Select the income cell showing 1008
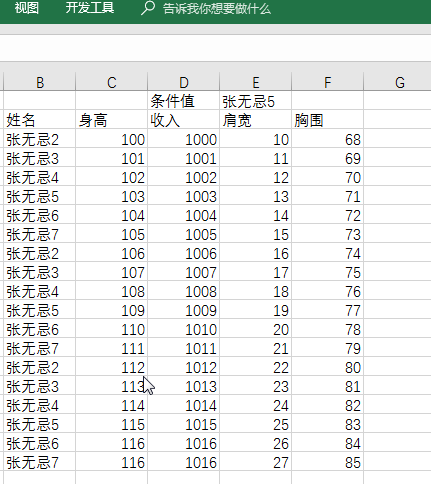Viewport: 431px width, 484px height. point(184,291)
